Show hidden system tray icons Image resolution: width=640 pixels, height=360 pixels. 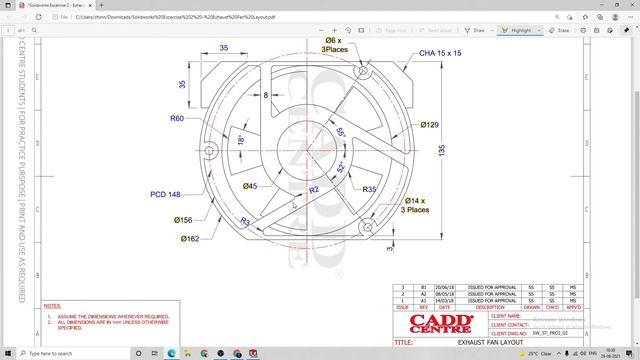[x=559, y=353]
